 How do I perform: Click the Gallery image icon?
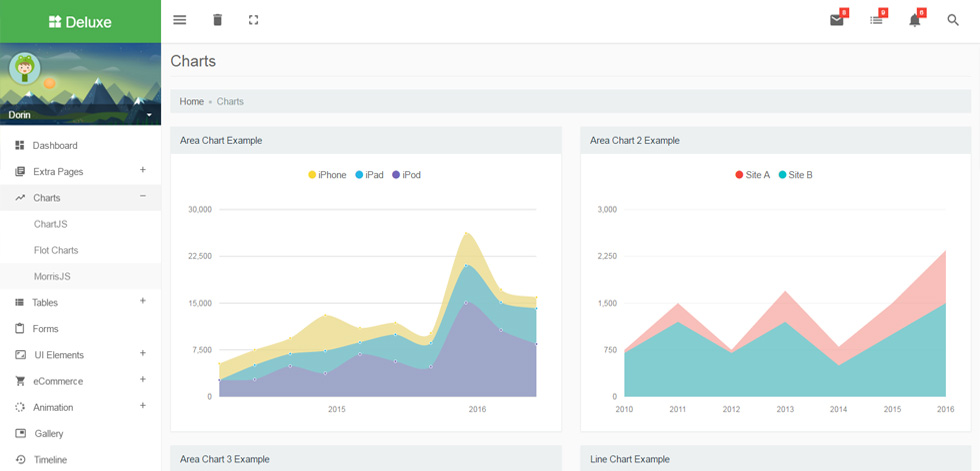click(21, 434)
